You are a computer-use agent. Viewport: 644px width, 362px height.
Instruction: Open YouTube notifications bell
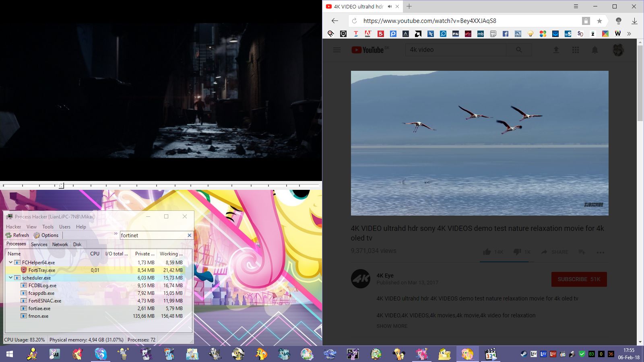pyautogui.click(x=595, y=50)
